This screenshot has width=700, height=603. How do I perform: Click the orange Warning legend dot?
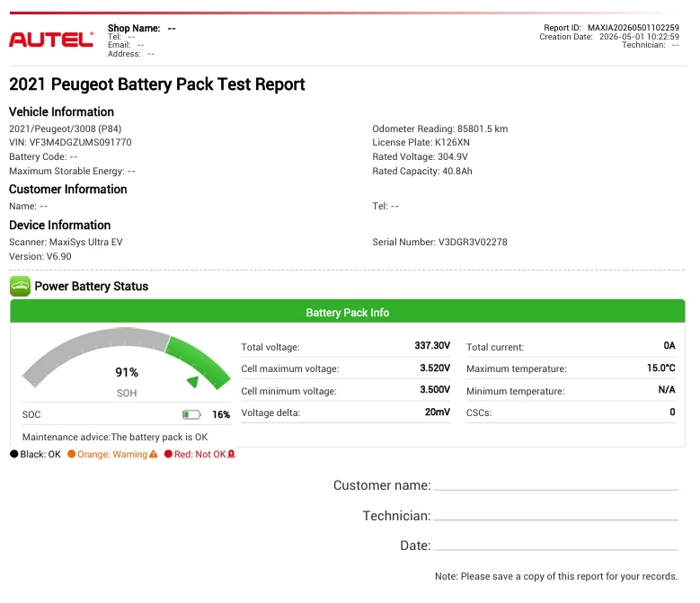coord(71,454)
